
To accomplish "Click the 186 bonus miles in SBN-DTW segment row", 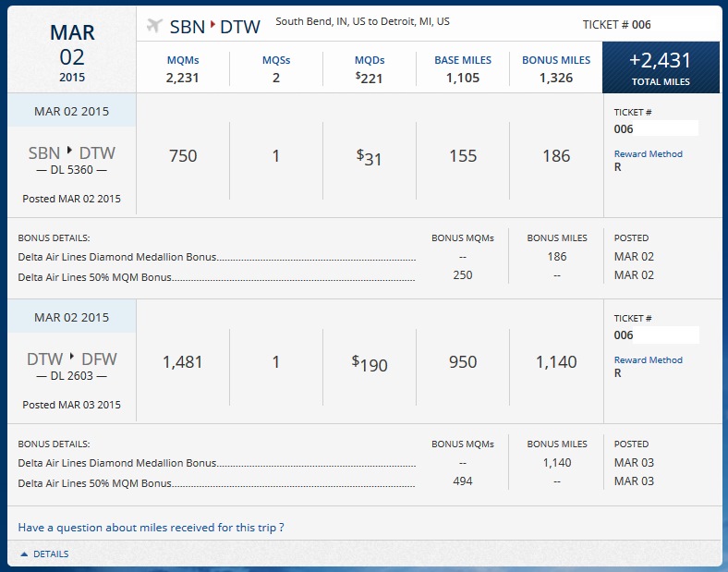I will pos(556,156).
